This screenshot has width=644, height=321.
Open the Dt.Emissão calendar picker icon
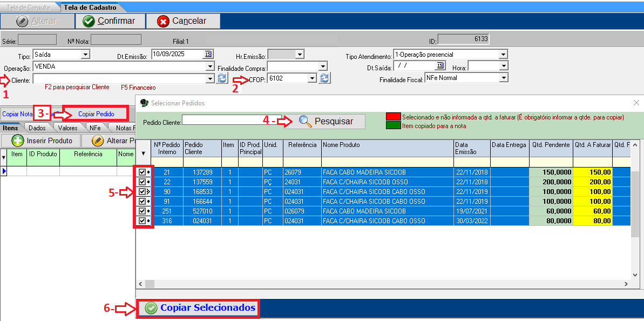tap(208, 54)
